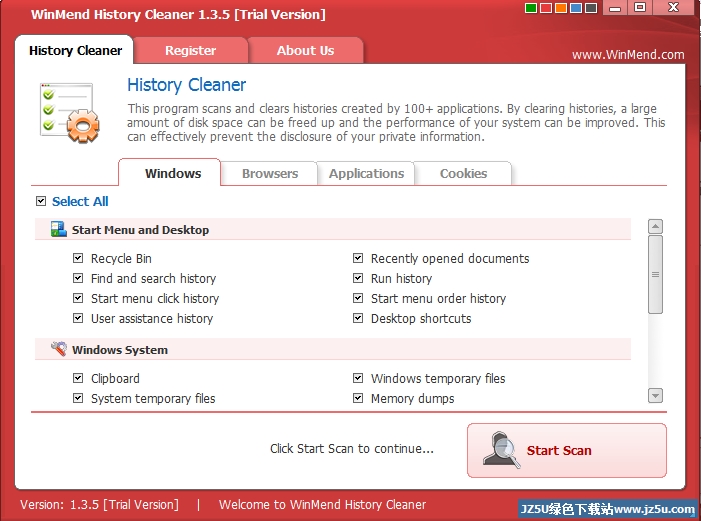Click the 'Click Start Scan to continue...' text
The image size is (701, 521).
coord(352,449)
